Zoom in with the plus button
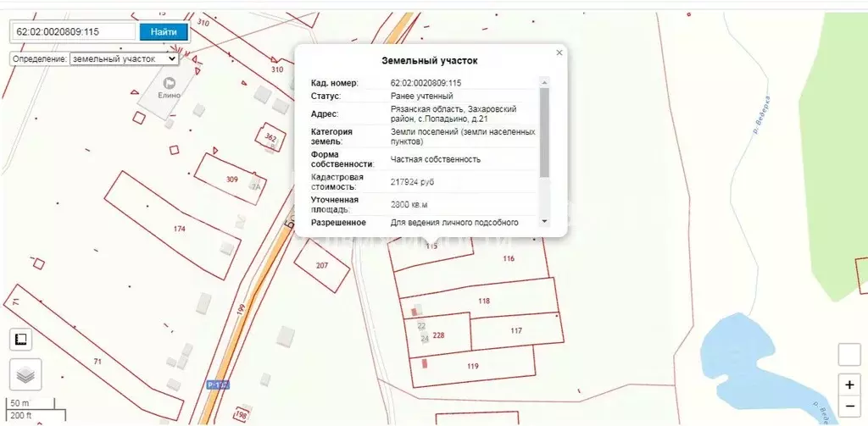 849,384
